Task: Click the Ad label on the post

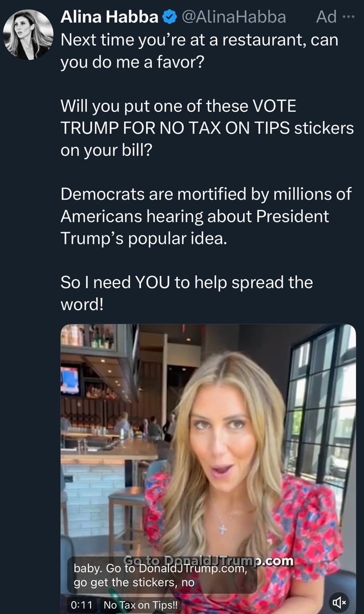Action: [x=326, y=17]
